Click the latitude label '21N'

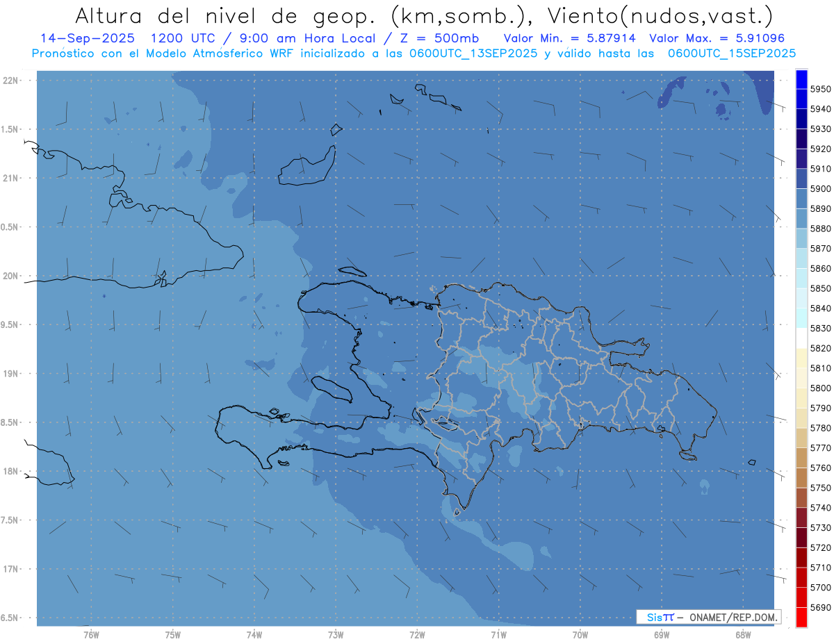(x=10, y=178)
